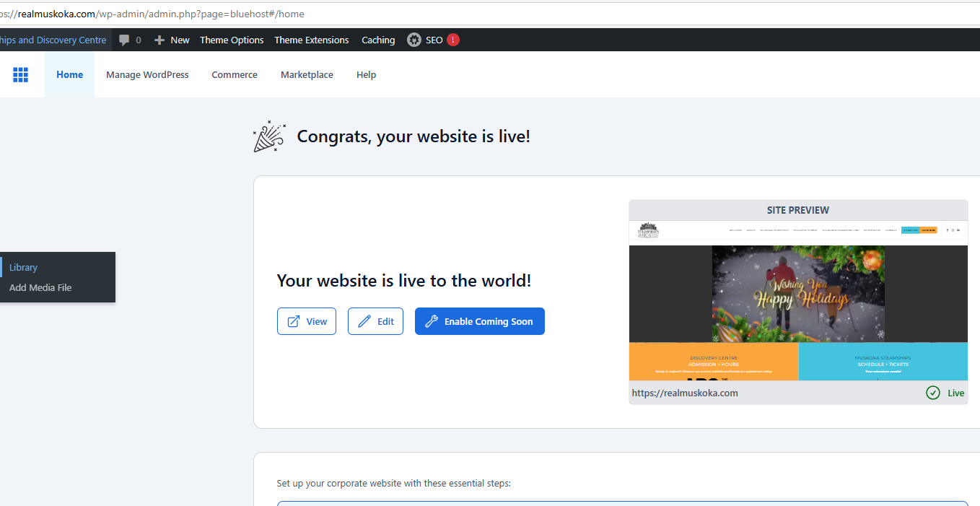Screen dimensions: 980x506
Task: Open Theme Options in the admin bar
Action: [232, 40]
